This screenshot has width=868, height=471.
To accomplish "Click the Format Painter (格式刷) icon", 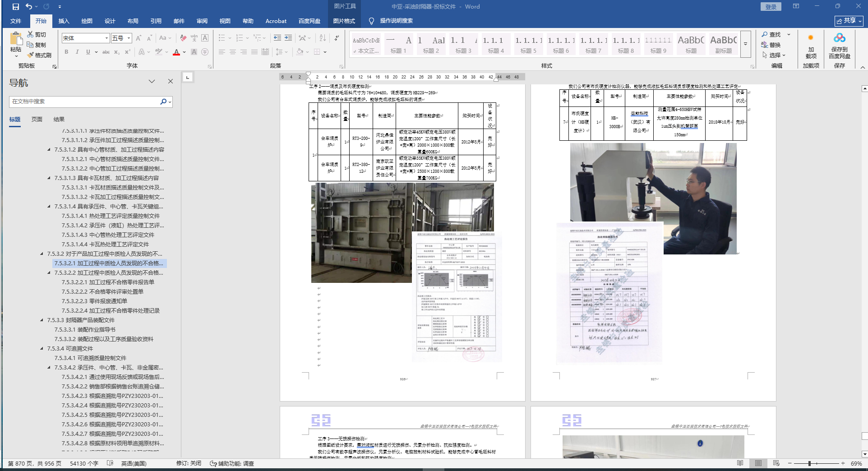I will [31, 55].
